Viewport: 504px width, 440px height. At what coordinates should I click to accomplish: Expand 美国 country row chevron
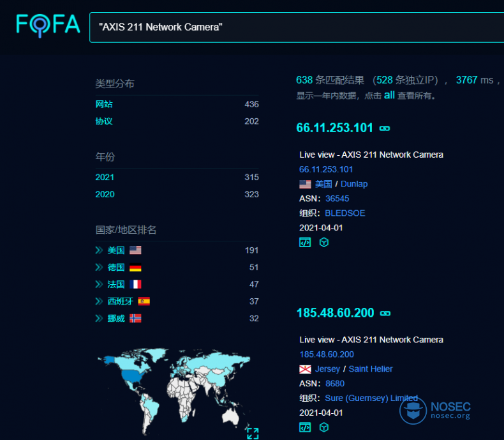(x=99, y=250)
